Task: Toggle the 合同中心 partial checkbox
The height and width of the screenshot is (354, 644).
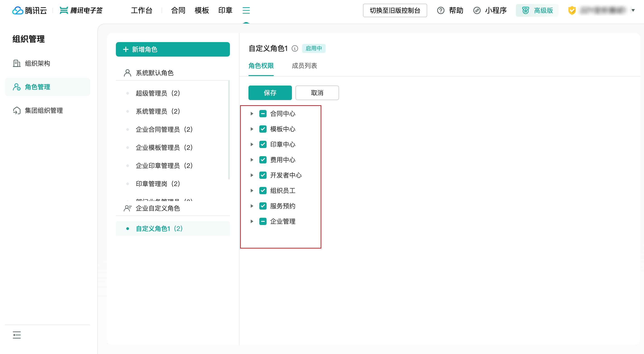Action: coord(263,114)
